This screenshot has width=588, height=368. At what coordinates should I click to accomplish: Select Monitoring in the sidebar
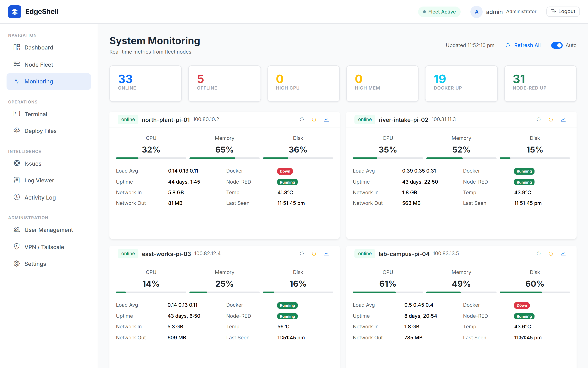[49, 81]
